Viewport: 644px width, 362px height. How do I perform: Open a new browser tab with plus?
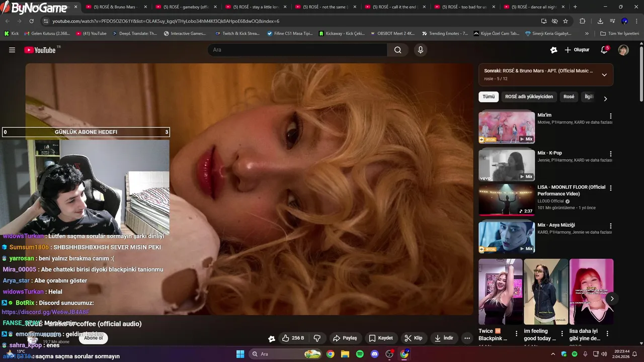(575, 7)
